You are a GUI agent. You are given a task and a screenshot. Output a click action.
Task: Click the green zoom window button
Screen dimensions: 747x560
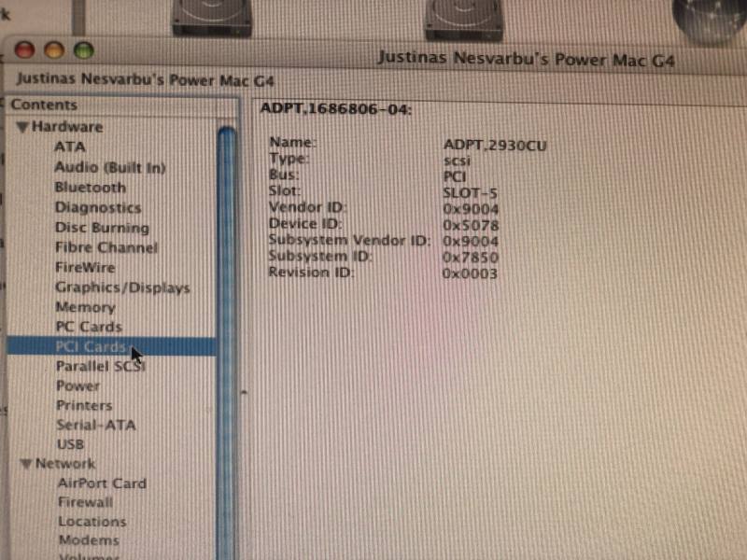click(84, 50)
